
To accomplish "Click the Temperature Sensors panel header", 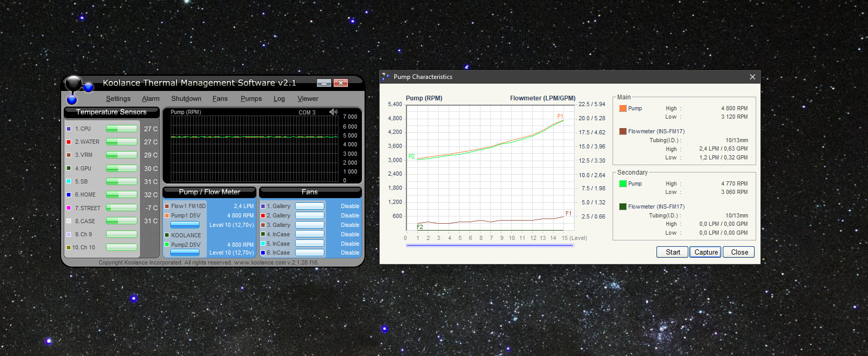I will 111,112.
